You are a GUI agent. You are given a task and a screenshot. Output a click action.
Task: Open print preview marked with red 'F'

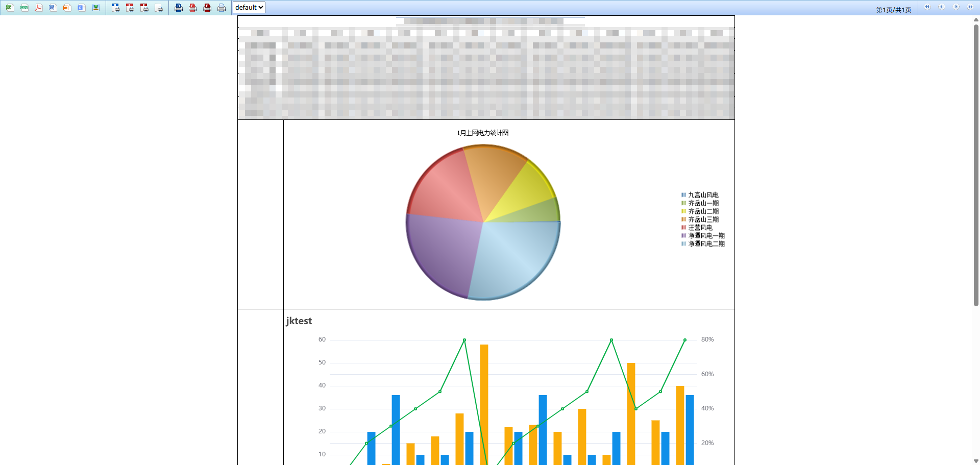pyautogui.click(x=130, y=8)
